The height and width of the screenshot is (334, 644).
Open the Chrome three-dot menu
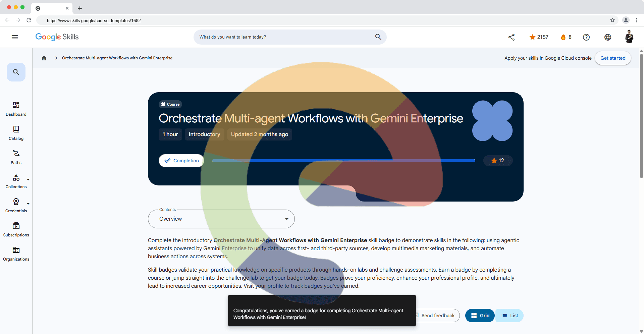click(x=637, y=20)
